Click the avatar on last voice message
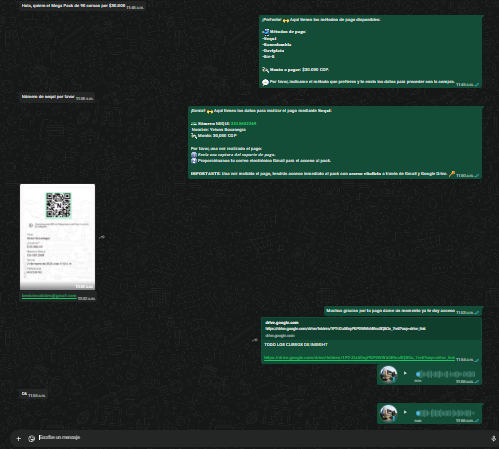 tap(388, 413)
